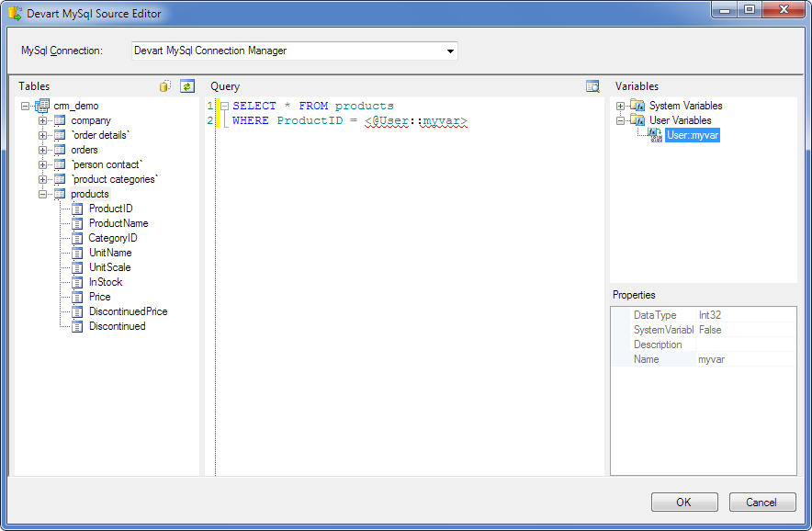Select the cm_demo database label
Screen dimensions: 812x531
[76, 106]
